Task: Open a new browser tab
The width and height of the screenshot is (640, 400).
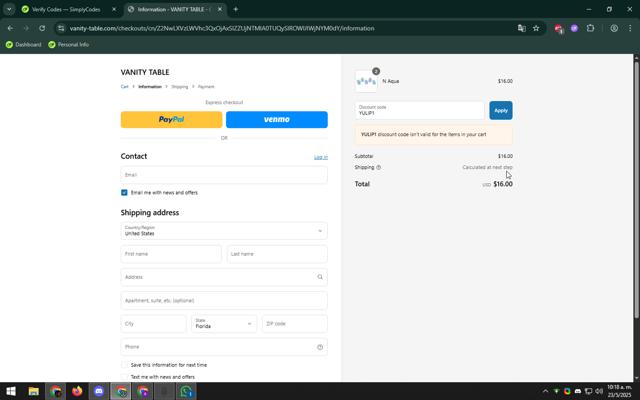Action: coord(236,9)
